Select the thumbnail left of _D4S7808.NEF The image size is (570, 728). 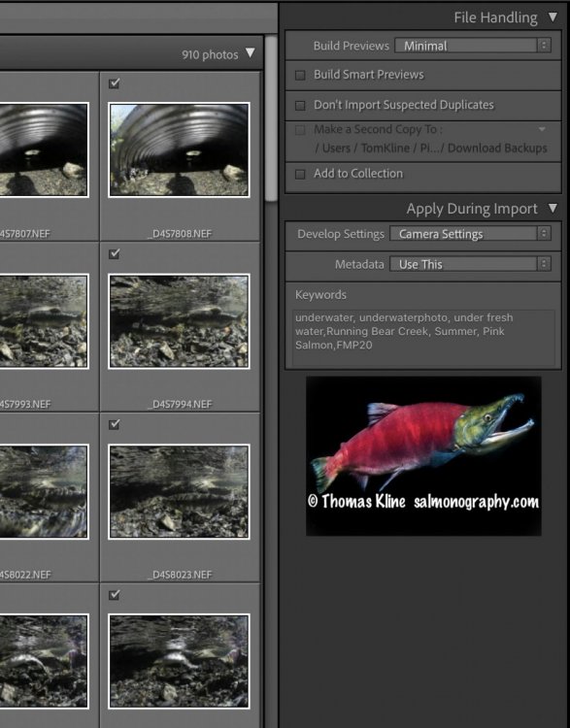tap(44, 149)
